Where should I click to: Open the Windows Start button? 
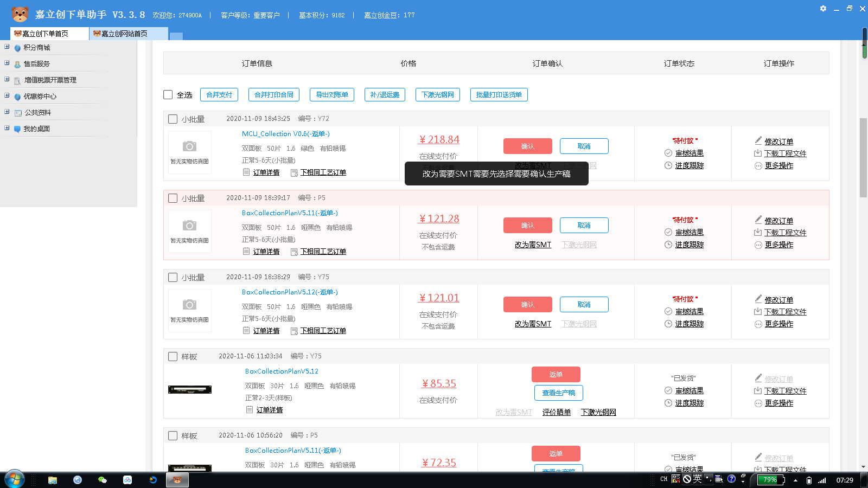tap(14, 479)
